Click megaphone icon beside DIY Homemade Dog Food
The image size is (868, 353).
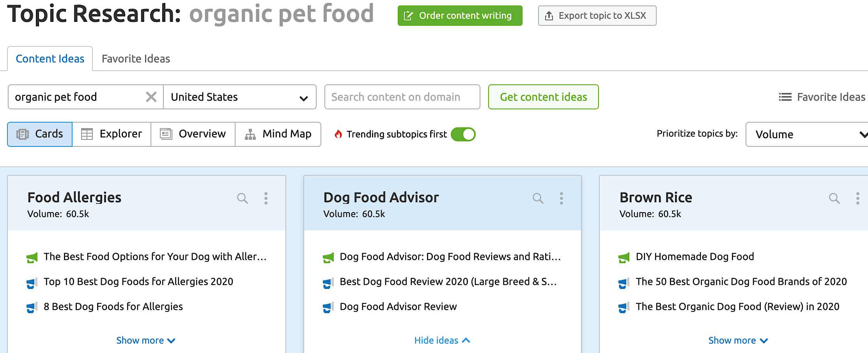[x=624, y=257]
